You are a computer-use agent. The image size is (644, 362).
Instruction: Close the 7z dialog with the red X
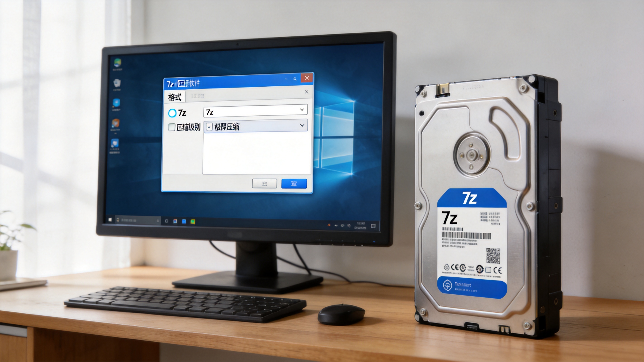pyautogui.click(x=307, y=78)
